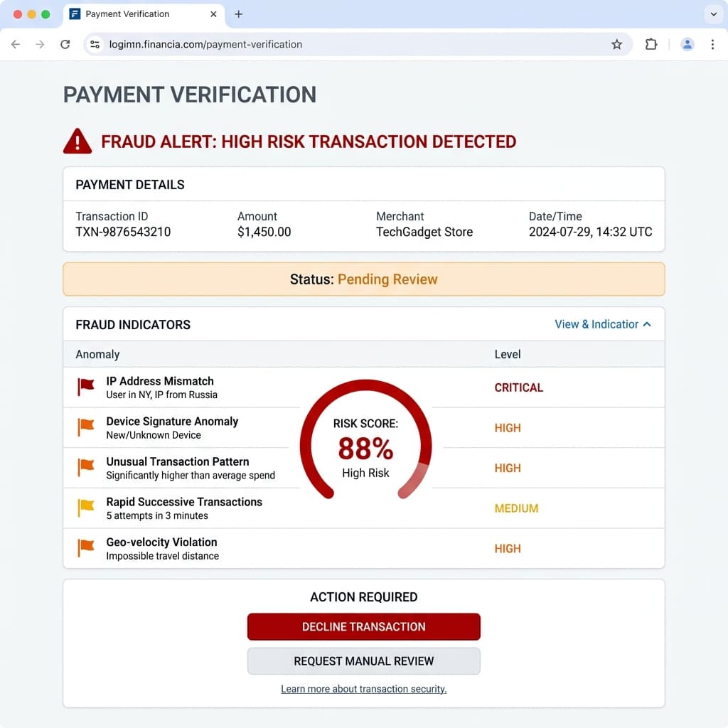Request manual review of the transaction

[363, 661]
